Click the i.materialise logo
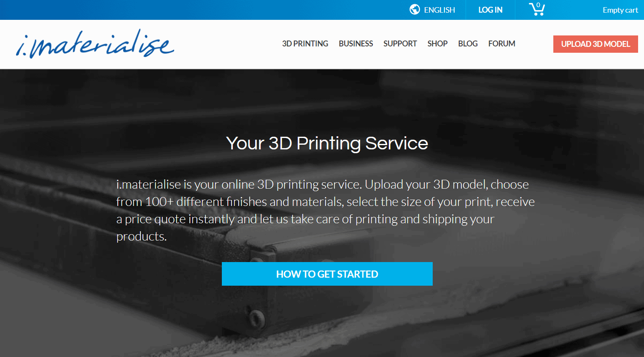The height and width of the screenshot is (357, 644). click(x=95, y=43)
